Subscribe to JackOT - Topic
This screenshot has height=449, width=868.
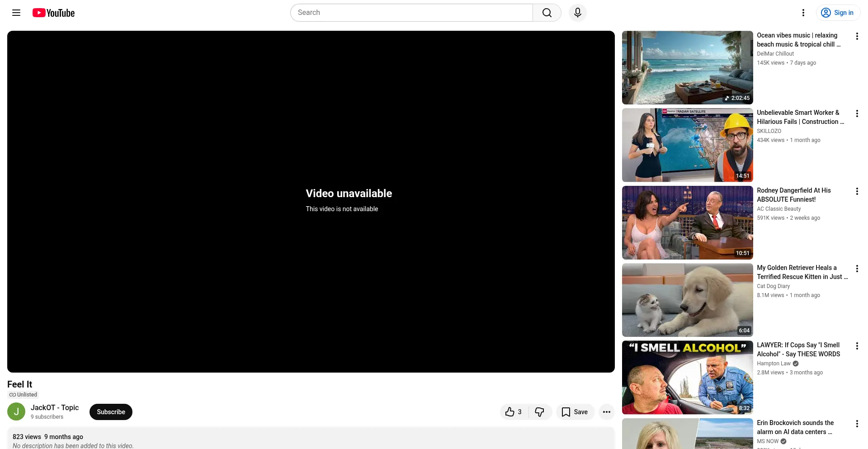(111, 412)
